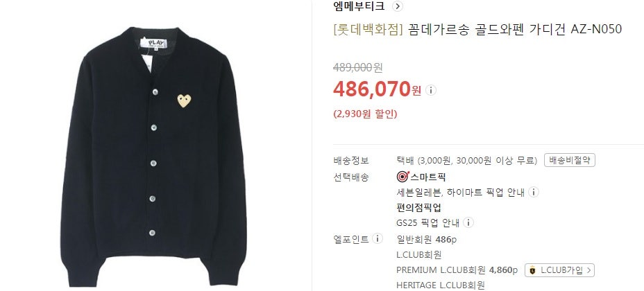Click the price info icon beside 486,070원
The height and width of the screenshot is (291, 644).
coord(430,90)
